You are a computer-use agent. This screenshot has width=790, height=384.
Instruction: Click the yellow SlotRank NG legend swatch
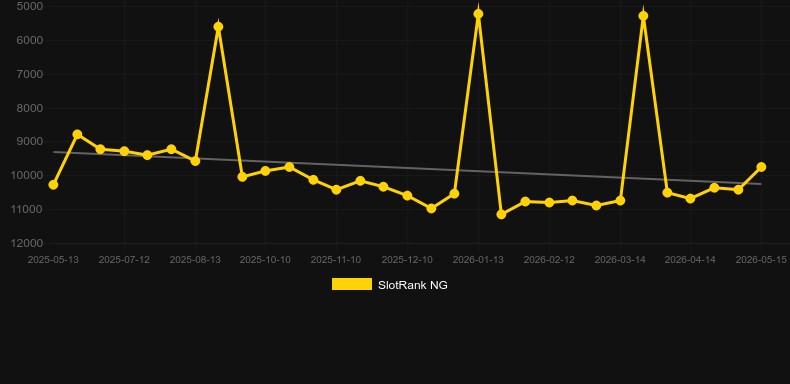[x=352, y=284]
